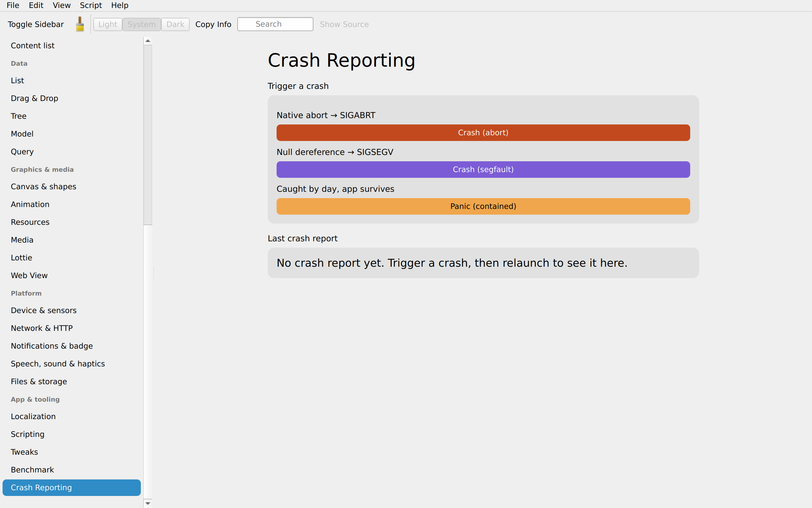Click the 'Caught by day, app survives' label

click(335, 189)
